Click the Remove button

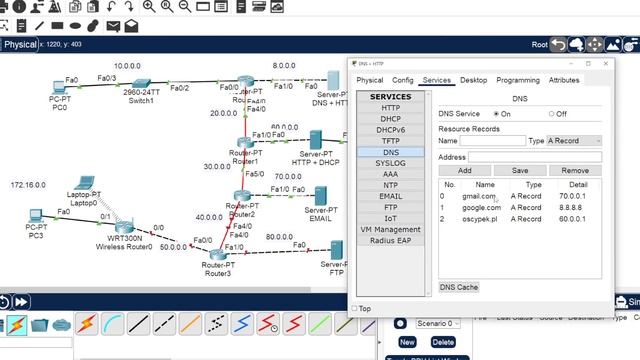[575, 171]
